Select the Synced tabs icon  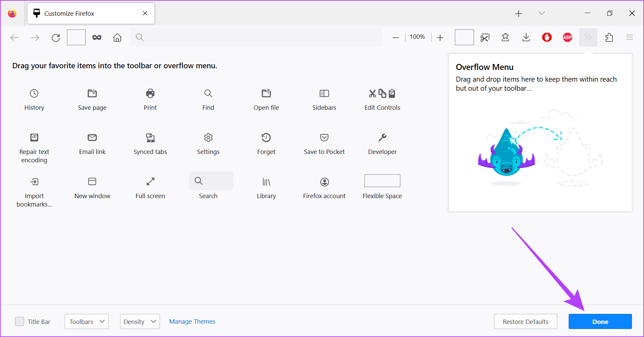(x=150, y=138)
